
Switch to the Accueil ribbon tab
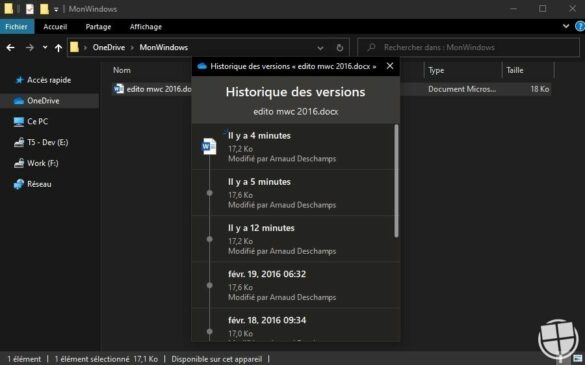coord(55,27)
